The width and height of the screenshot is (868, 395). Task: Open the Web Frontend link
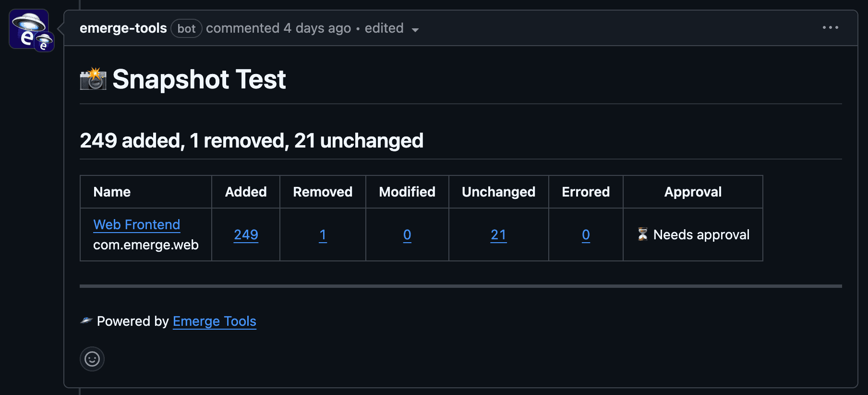click(136, 224)
